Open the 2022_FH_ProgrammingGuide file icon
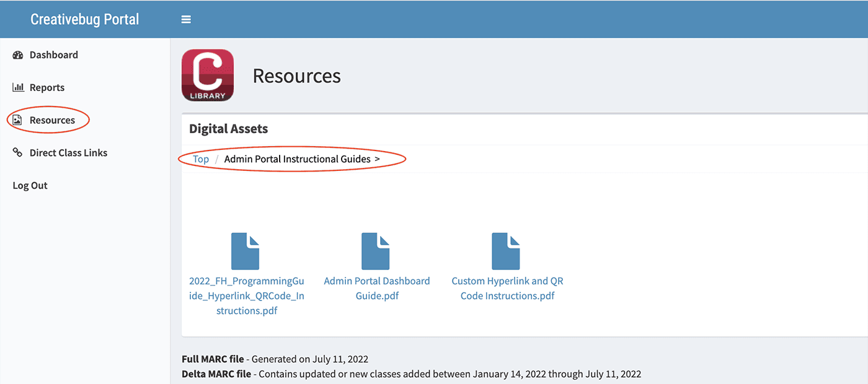The image size is (868, 384). [x=245, y=251]
